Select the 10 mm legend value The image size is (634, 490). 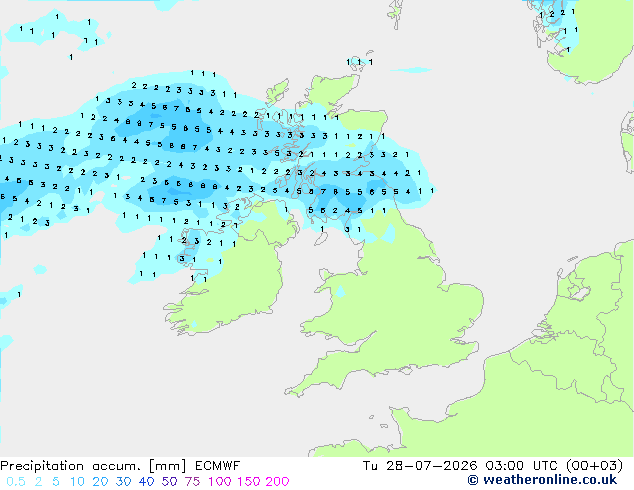[x=77, y=482]
